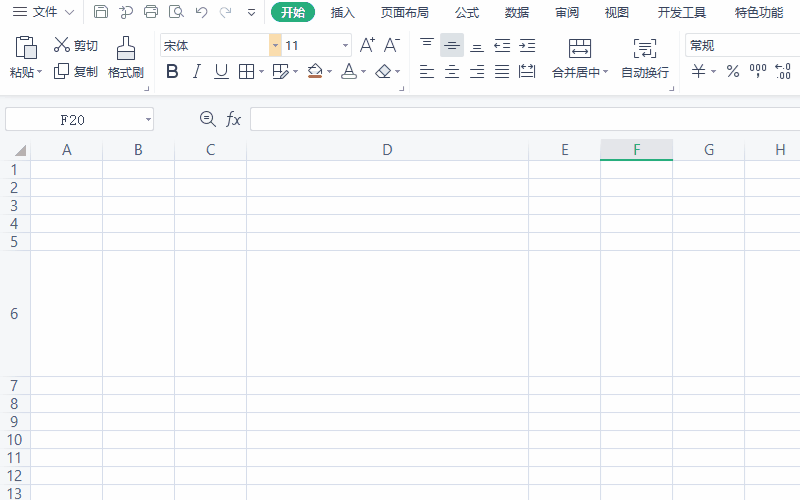Apply thousands separator 000 format
The image size is (800, 500).
click(758, 71)
